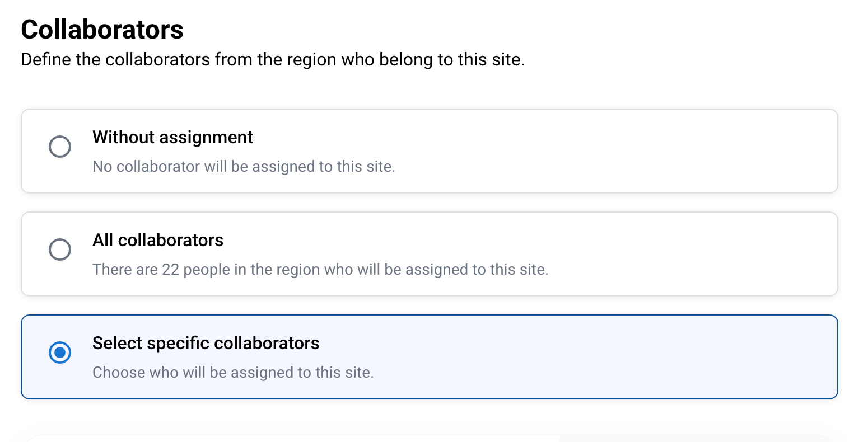Viewport: 868px width, 442px height.
Task: Click the 'Collaborators' page heading
Action: click(102, 30)
